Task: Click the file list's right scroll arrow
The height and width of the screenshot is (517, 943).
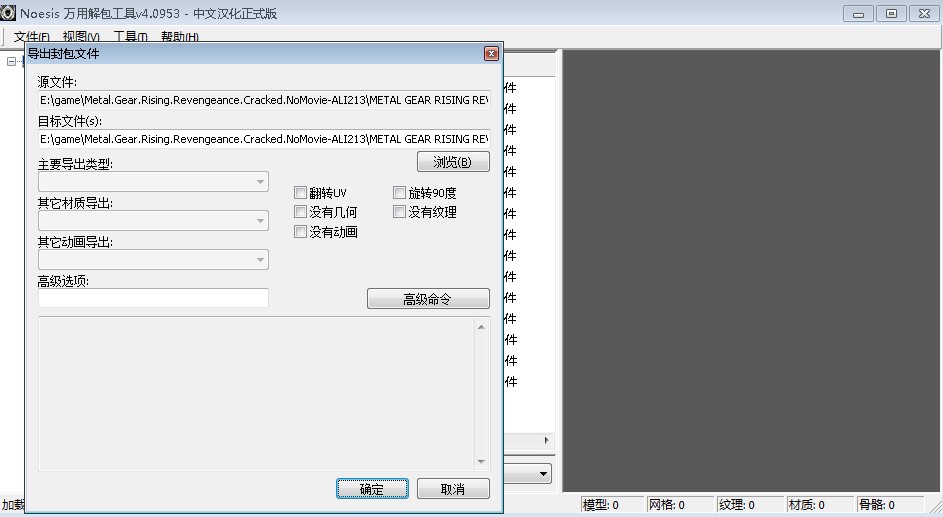Action: pos(546,440)
